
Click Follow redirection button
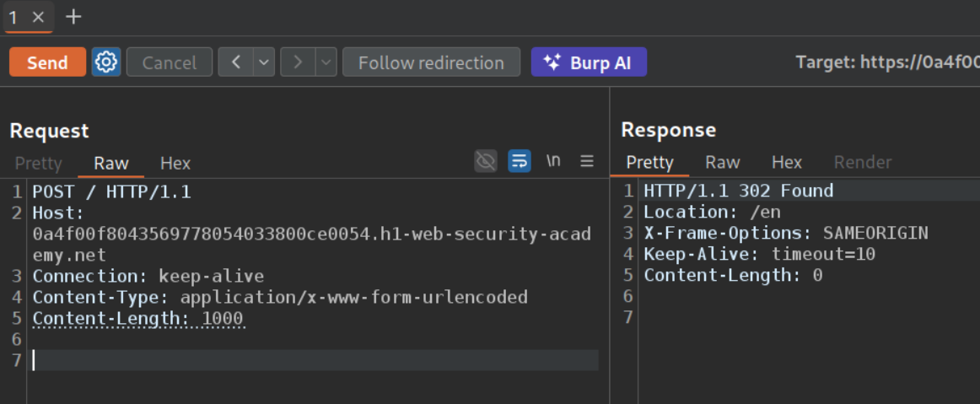431,62
